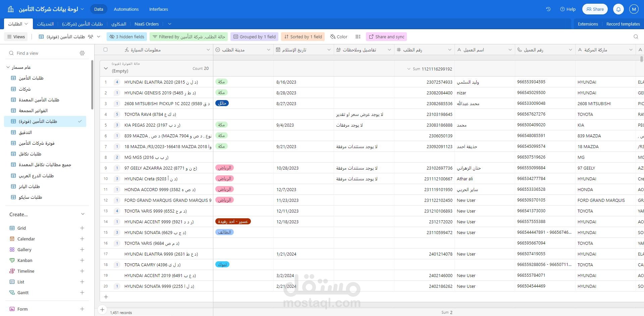
Task: Collapse the (Empty) group chevron
Action: pos(106,69)
